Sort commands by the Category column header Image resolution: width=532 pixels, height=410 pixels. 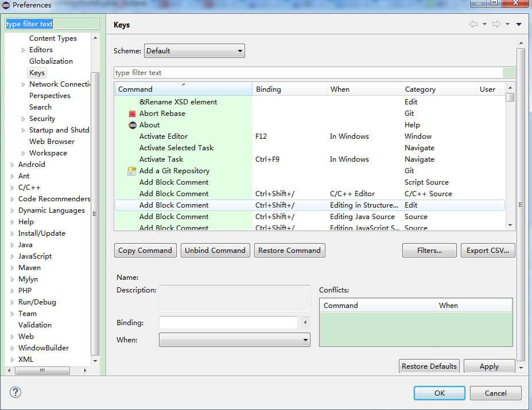(x=438, y=89)
